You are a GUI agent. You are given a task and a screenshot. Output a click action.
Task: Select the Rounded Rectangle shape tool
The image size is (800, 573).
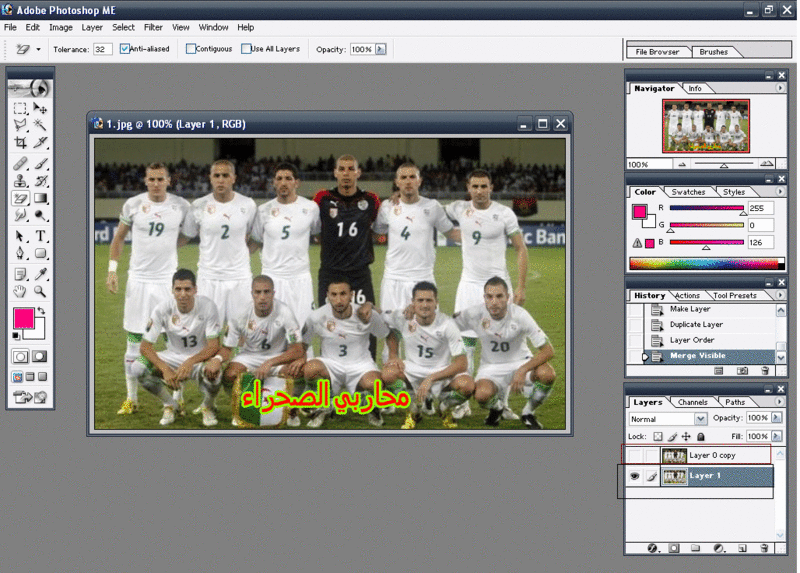(x=40, y=253)
